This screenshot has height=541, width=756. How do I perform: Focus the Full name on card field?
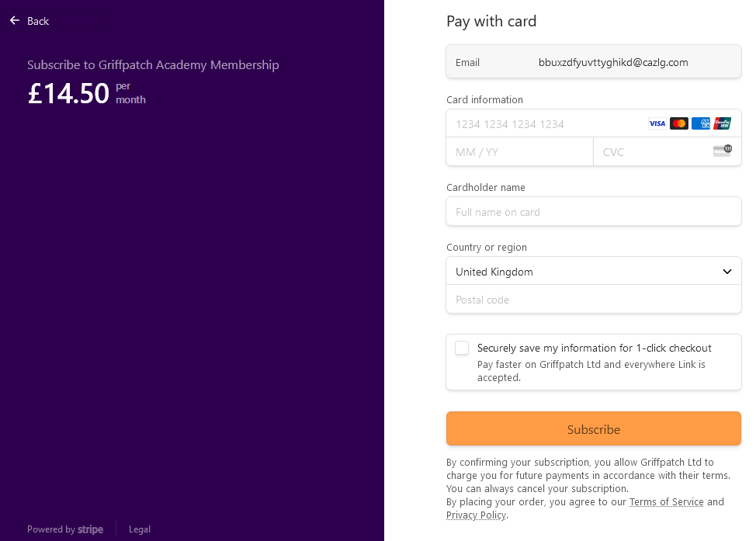(x=594, y=212)
